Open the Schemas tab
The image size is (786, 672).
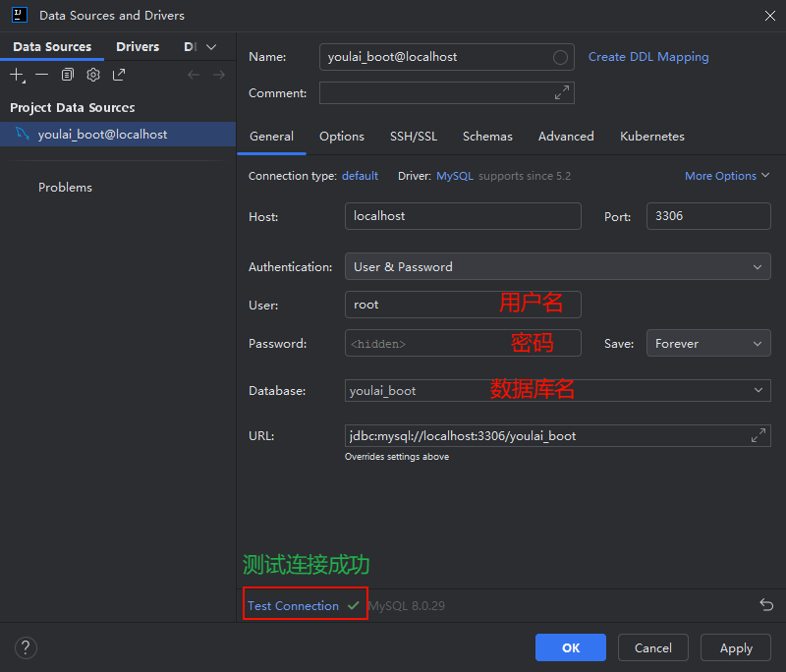[x=487, y=137]
